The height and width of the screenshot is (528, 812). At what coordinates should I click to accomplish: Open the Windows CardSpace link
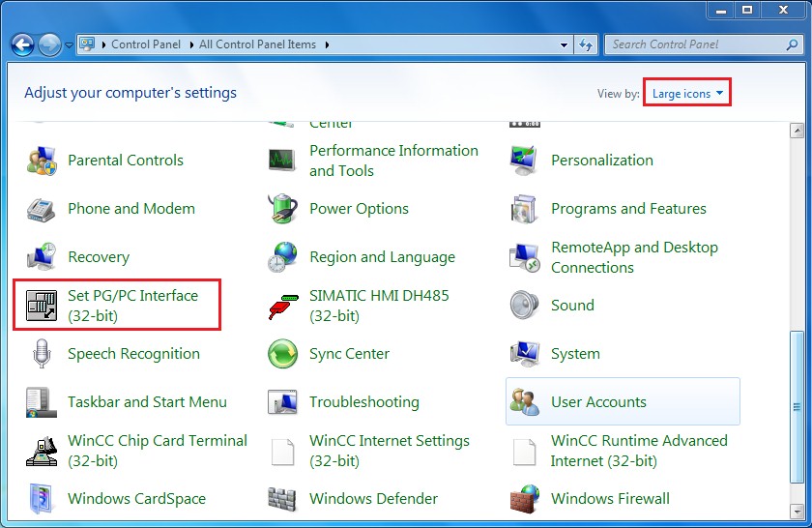(136, 498)
